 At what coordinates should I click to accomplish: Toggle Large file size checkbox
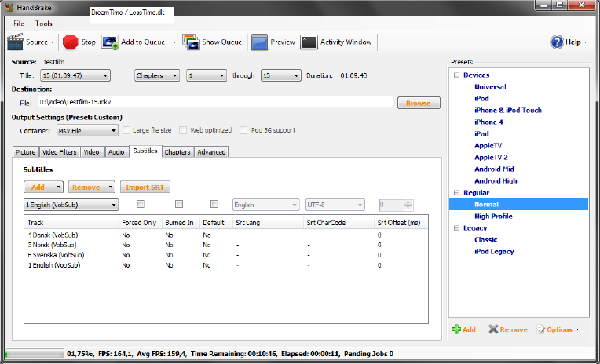tap(126, 130)
